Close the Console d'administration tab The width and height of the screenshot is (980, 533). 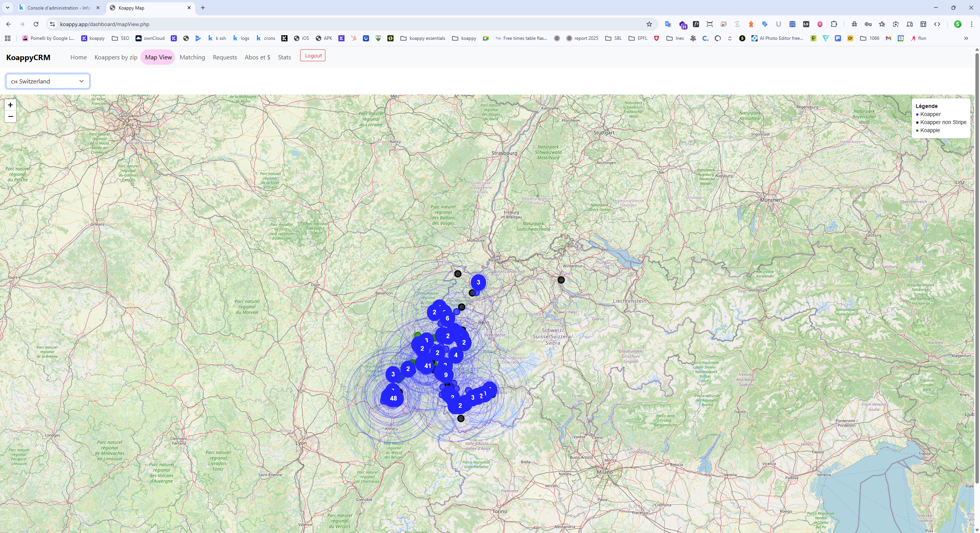click(x=98, y=8)
